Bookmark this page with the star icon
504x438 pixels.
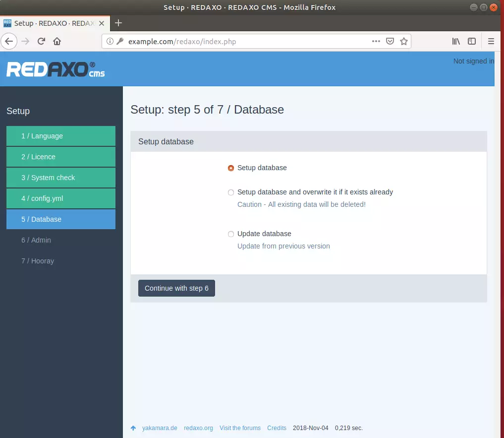tap(404, 41)
